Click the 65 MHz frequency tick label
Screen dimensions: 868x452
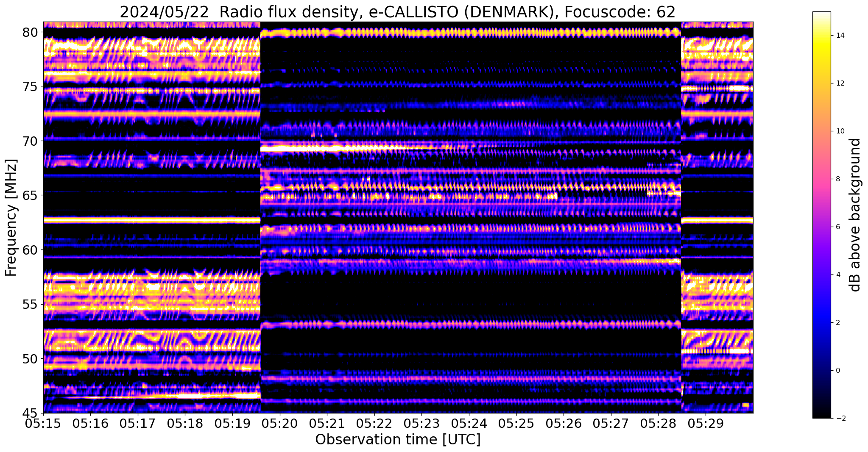(30, 195)
